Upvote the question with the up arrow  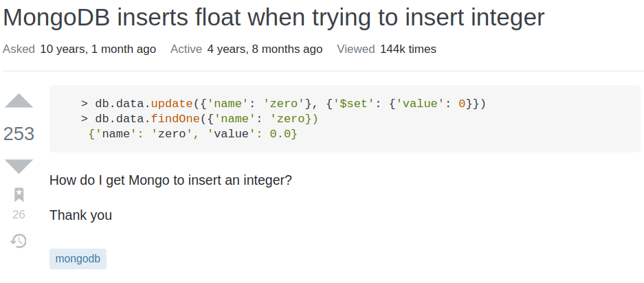click(19, 101)
